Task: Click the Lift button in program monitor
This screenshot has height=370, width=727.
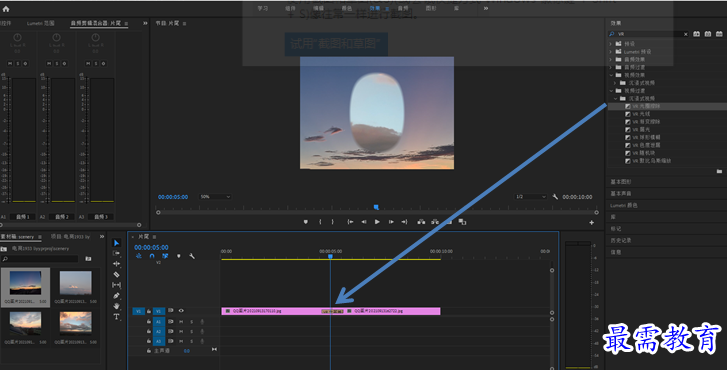Action: point(421,222)
